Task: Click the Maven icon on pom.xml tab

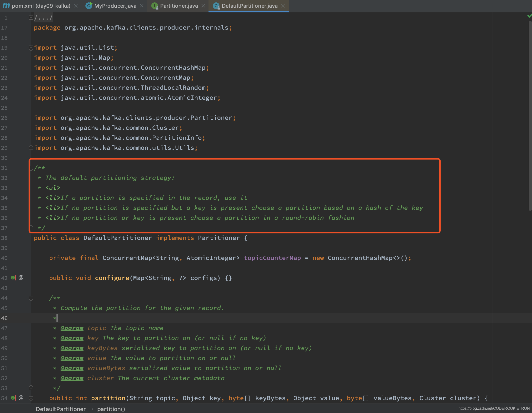Action: [x=6, y=5]
